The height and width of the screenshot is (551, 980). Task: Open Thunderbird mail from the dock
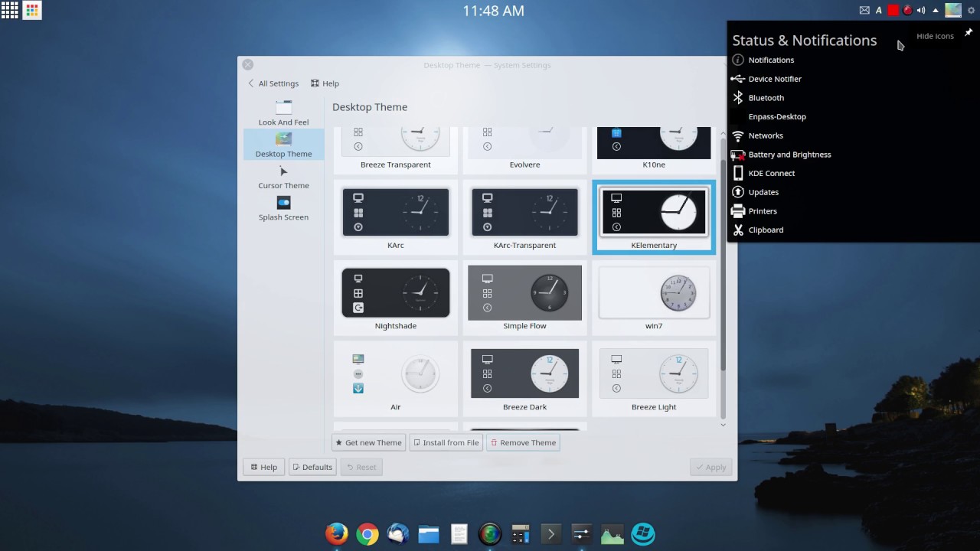[398, 533]
